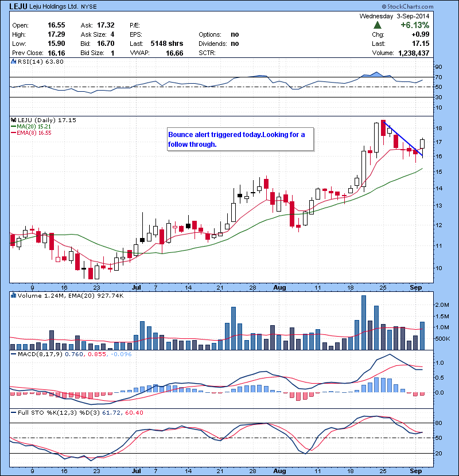
Task: Click the High value 17.29
Action: [x=56, y=34]
